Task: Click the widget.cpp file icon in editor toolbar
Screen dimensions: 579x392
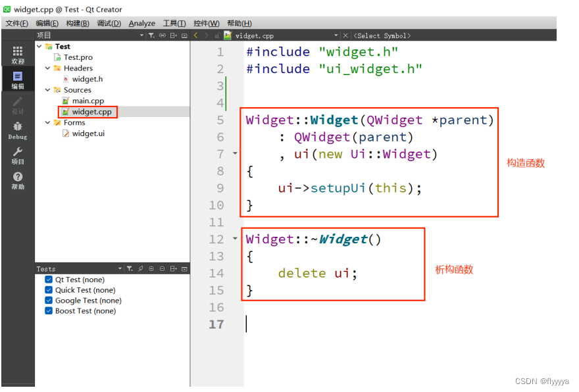Action: 228,36
